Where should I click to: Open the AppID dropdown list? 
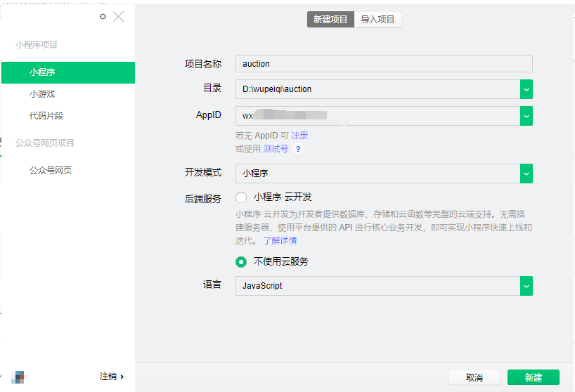(x=526, y=115)
